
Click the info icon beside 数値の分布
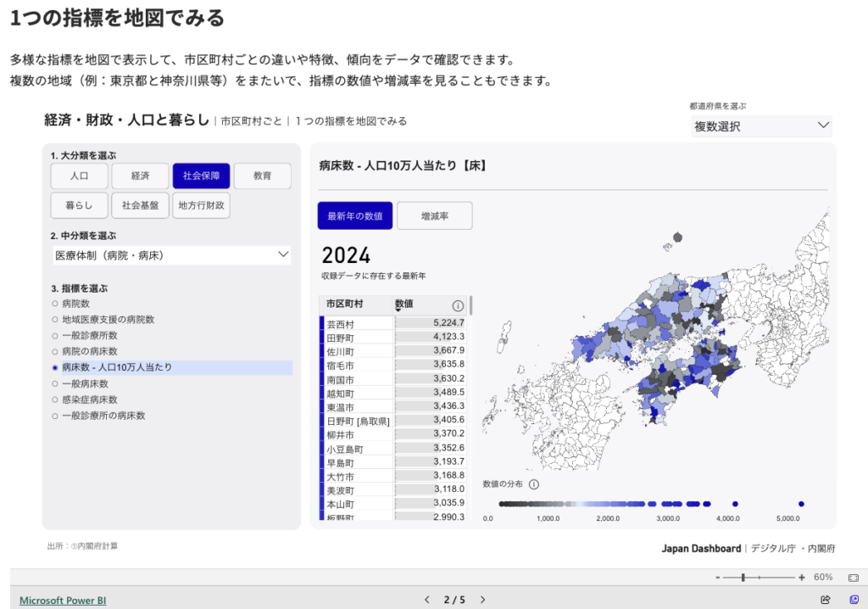pos(534,484)
